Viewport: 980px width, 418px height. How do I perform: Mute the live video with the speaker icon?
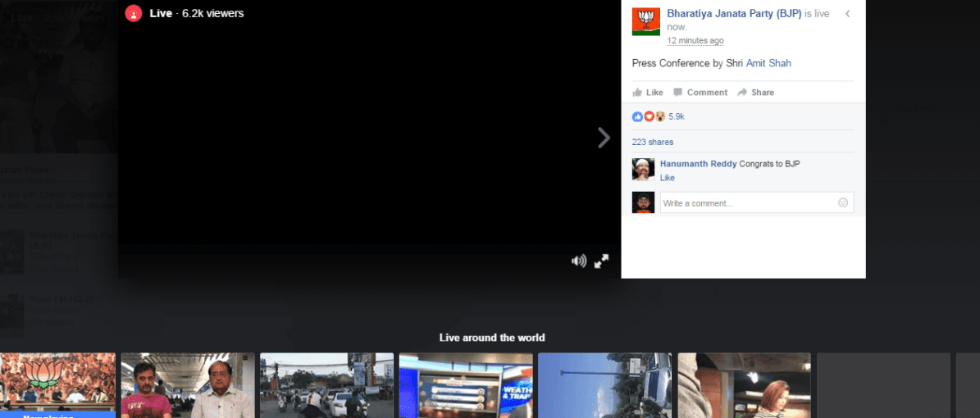click(579, 261)
